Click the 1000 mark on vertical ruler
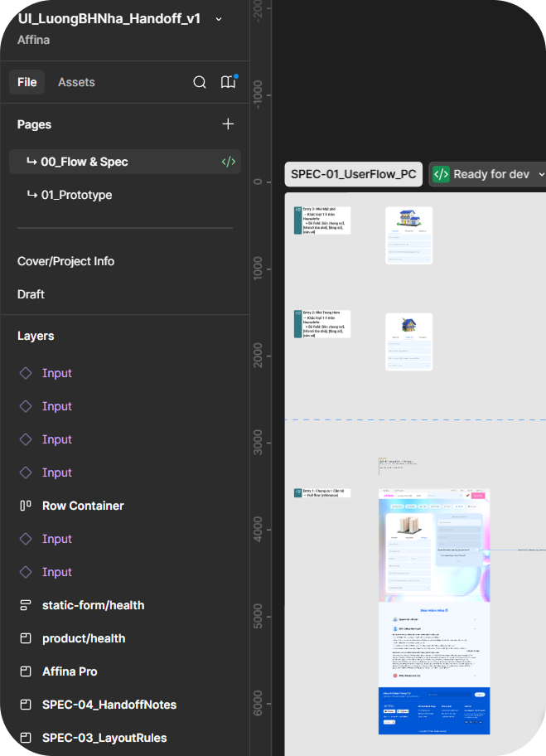The image size is (546, 756). click(x=258, y=268)
